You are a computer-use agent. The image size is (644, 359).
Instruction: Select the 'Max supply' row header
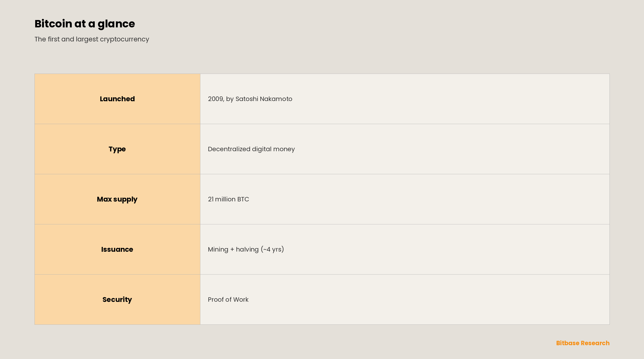(x=117, y=199)
